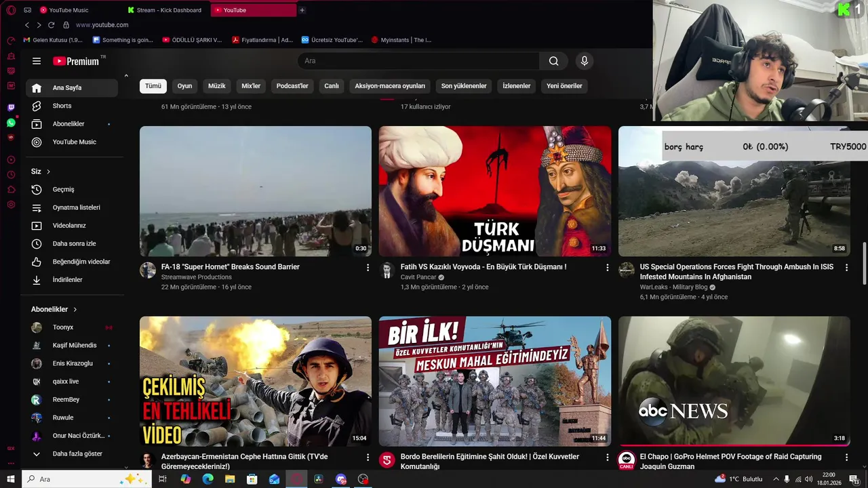Click the browser forward arrow

[x=39, y=25]
